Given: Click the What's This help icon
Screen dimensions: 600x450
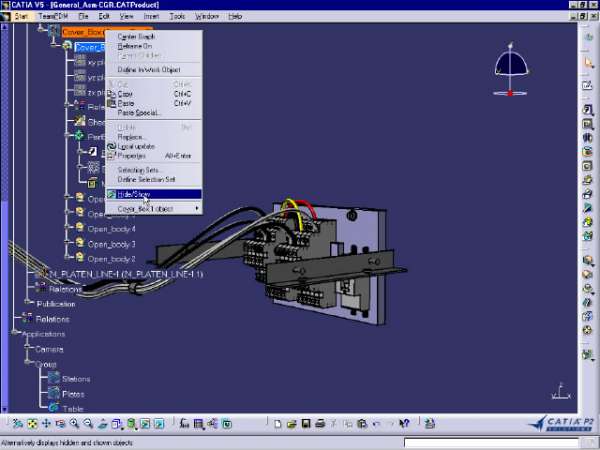Looking at the screenshot, I should coord(404,424).
